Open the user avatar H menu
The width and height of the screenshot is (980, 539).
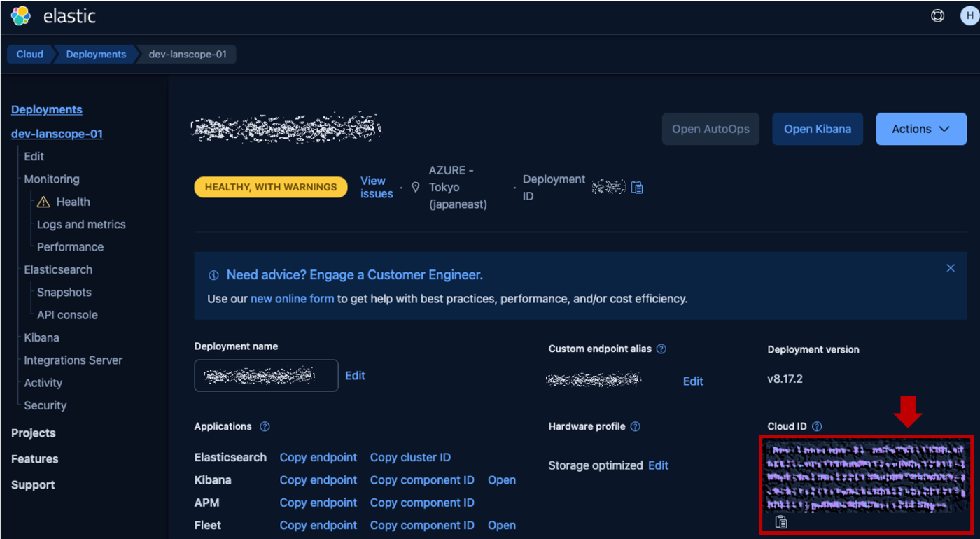[x=969, y=15]
